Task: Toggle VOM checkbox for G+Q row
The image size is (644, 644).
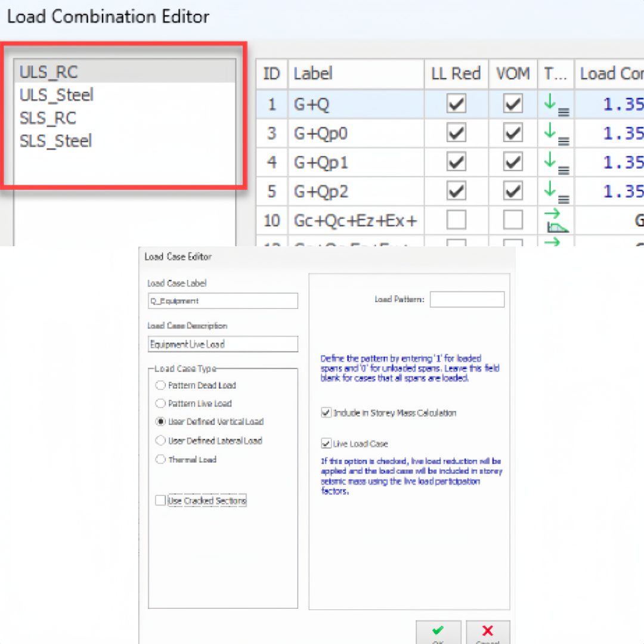Action: (513, 104)
